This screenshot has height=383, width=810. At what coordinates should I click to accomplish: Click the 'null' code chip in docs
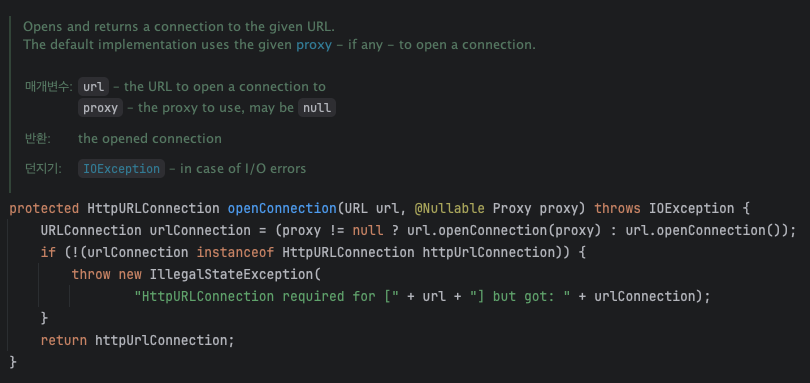point(317,108)
